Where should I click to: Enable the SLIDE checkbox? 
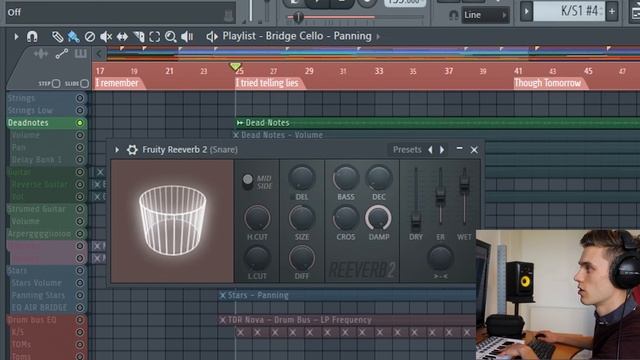click(84, 84)
